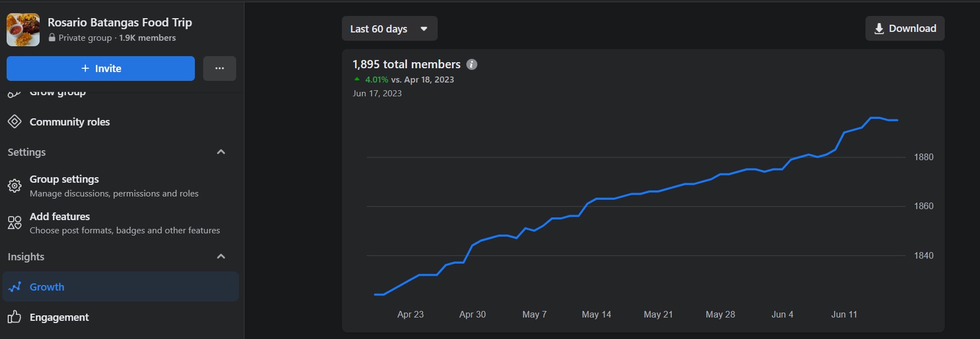Click the total members info icon
Image resolution: width=980 pixels, height=339 pixels.
click(472, 64)
